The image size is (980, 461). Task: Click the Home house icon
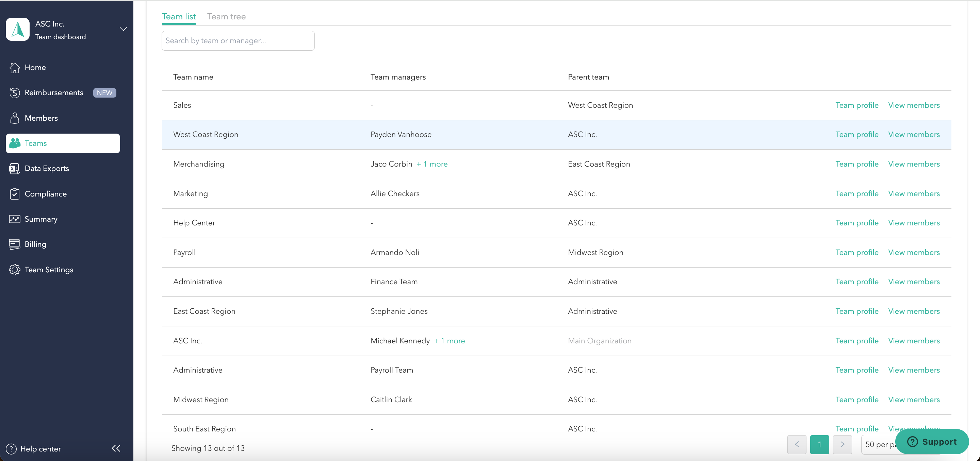pyautogui.click(x=14, y=68)
